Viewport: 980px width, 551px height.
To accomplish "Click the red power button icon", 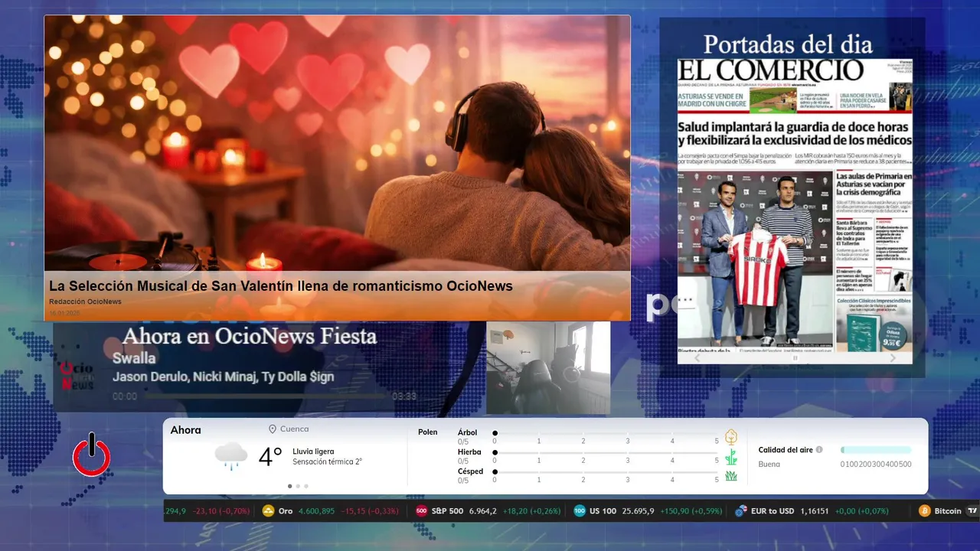I will [x=92, y=455].
